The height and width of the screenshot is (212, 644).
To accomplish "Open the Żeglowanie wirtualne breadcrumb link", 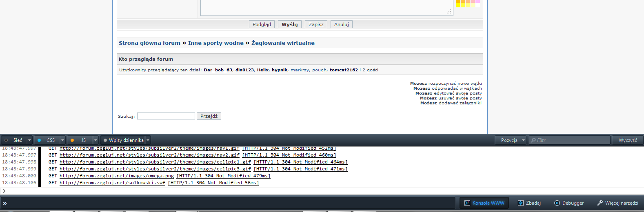I will click(283, 43).
